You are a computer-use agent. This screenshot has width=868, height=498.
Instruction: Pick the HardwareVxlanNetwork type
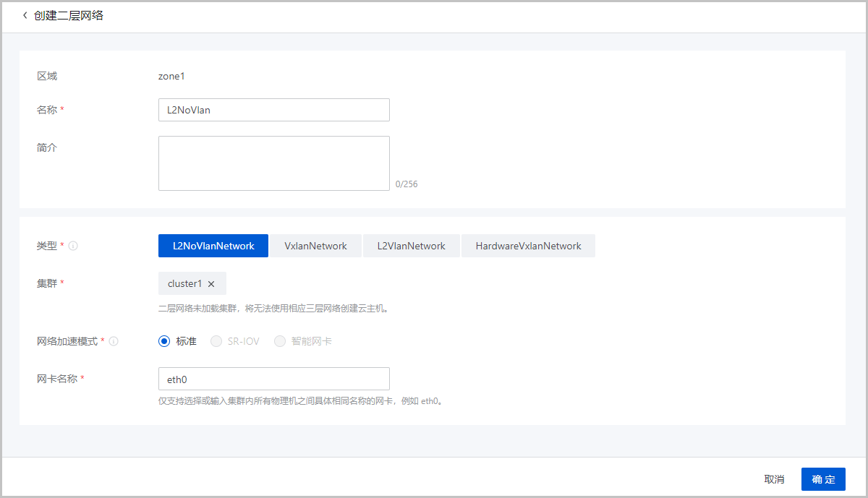tap(528, 246)
